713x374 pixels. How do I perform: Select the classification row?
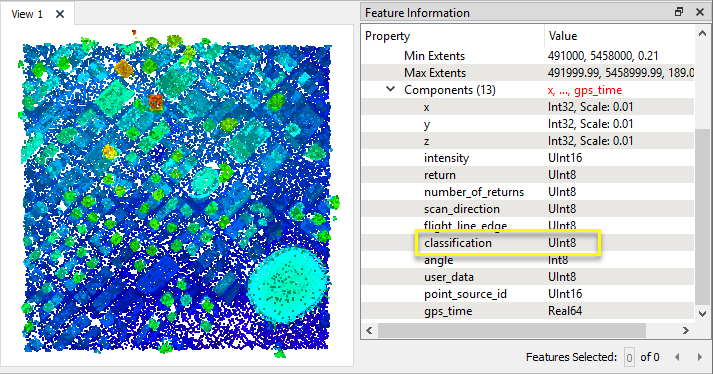point(528,243)
